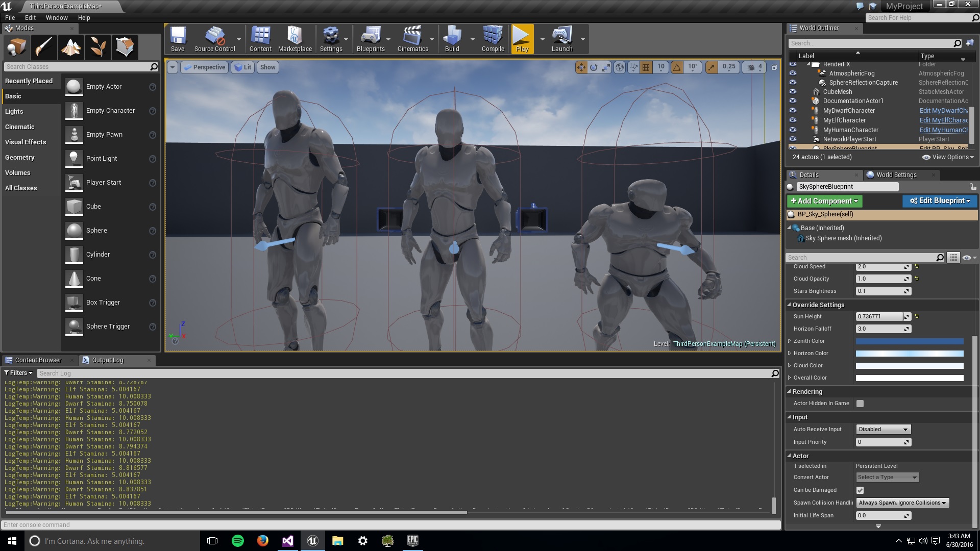Open Convert Actor type dropdown
This screenshot has width=980, height=551.
pos(887,478)
